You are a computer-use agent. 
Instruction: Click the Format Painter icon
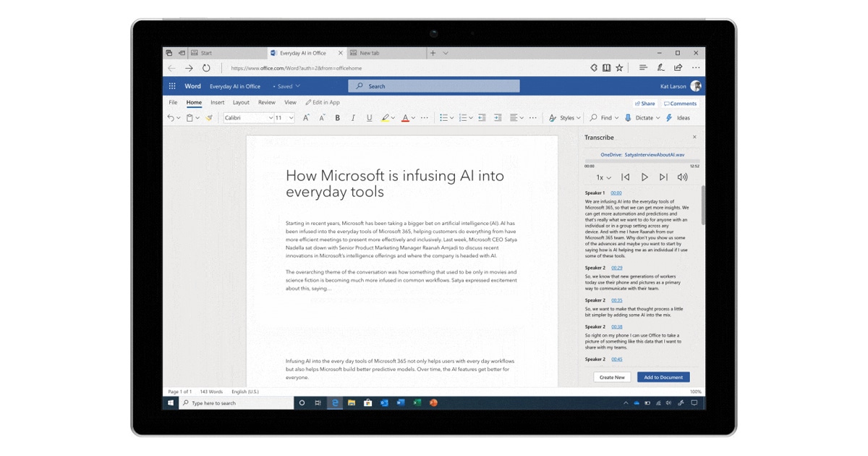pyautogui.click(x=209, y=117)
